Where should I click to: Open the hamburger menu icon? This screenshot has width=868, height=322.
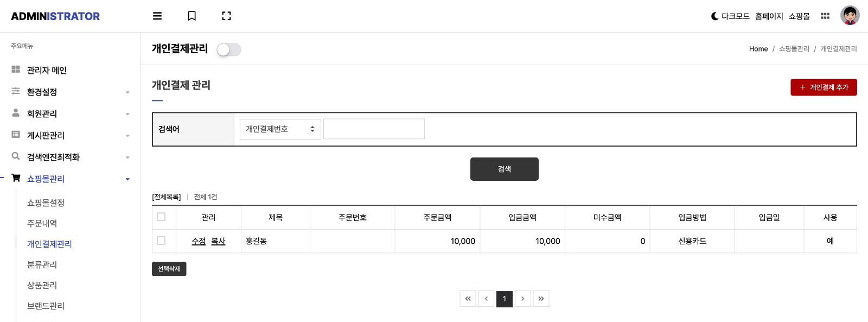coord(157,16)
